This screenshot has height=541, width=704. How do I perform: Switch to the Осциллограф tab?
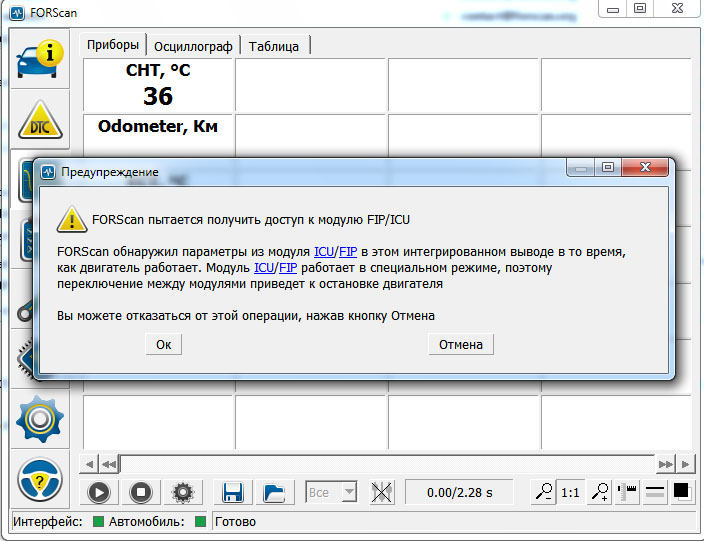pos(193,47)
